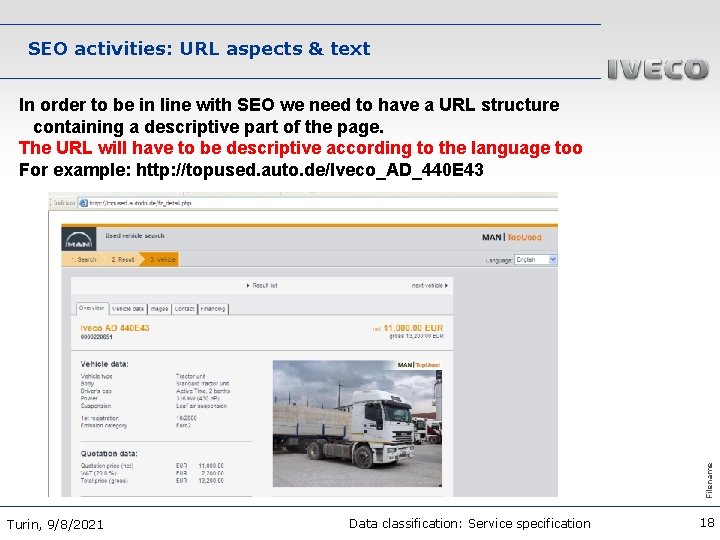This screenshot has width=720, height=540.
Task: Click the embedded browser's address bar URL
Action: 140,203
